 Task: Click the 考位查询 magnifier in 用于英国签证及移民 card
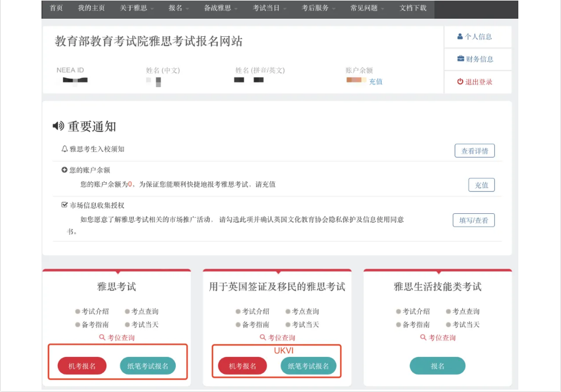(x=263, y=337)
